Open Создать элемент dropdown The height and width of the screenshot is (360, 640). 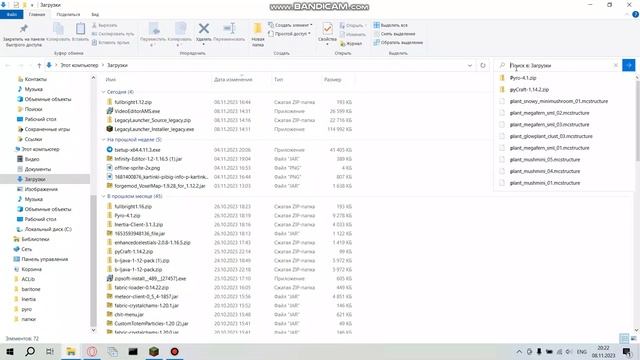tap(291, 25)
